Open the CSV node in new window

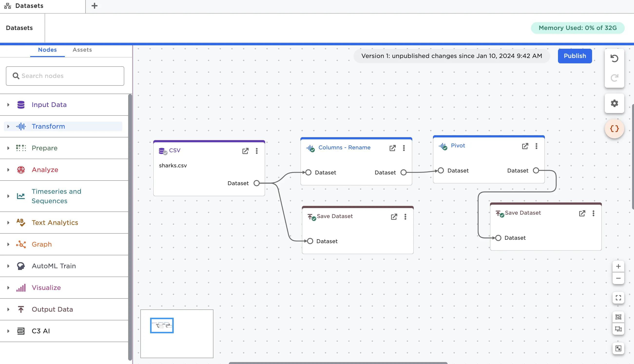(x=245, y=151)
